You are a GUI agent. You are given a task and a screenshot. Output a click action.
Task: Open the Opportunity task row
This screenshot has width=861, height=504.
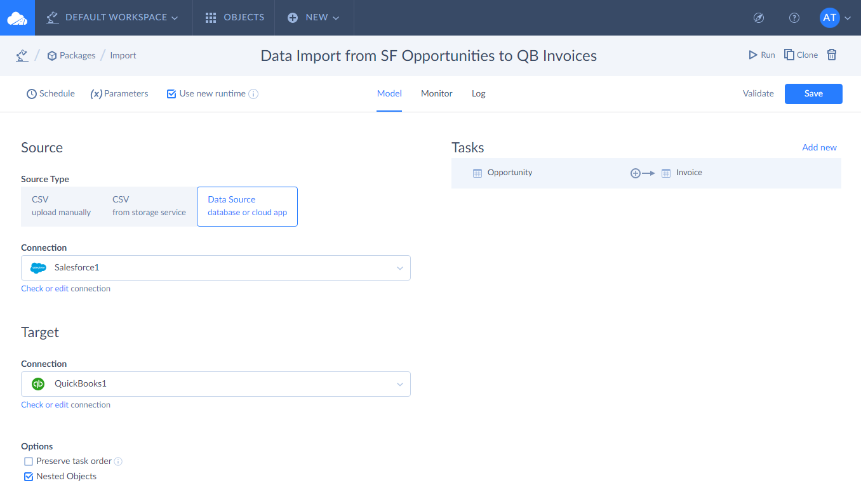click(x=646, y=173)
